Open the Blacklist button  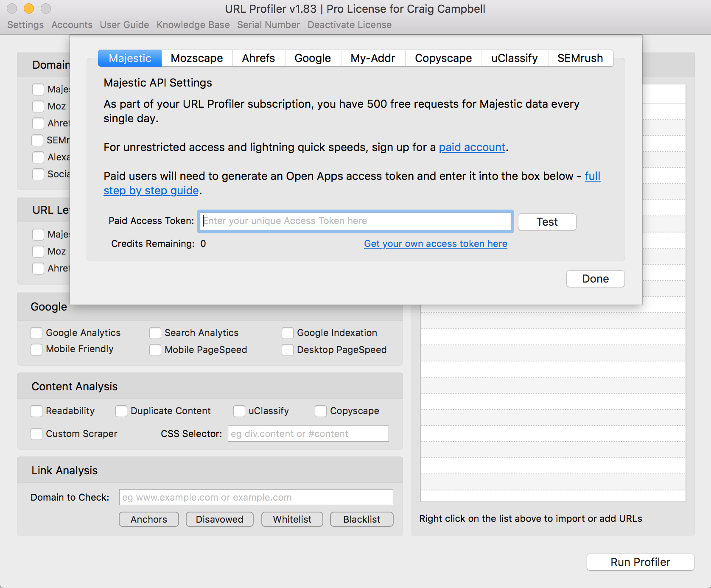[x=361, y=519]
